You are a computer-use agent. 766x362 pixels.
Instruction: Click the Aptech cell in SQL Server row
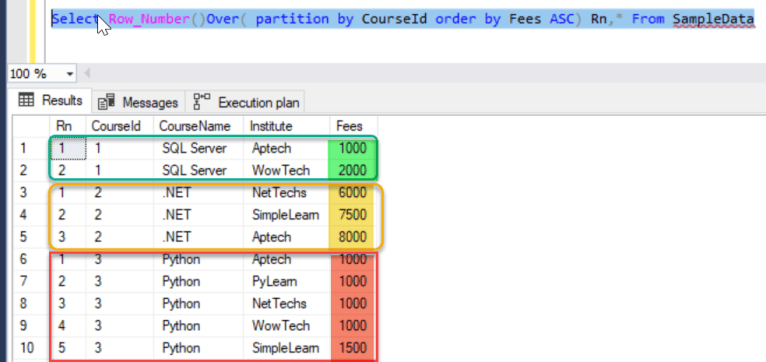(287, 148)
